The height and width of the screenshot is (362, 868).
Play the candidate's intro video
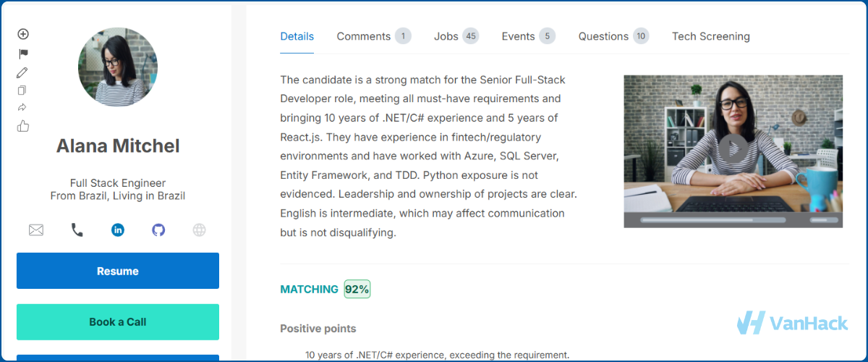point(733,148)
